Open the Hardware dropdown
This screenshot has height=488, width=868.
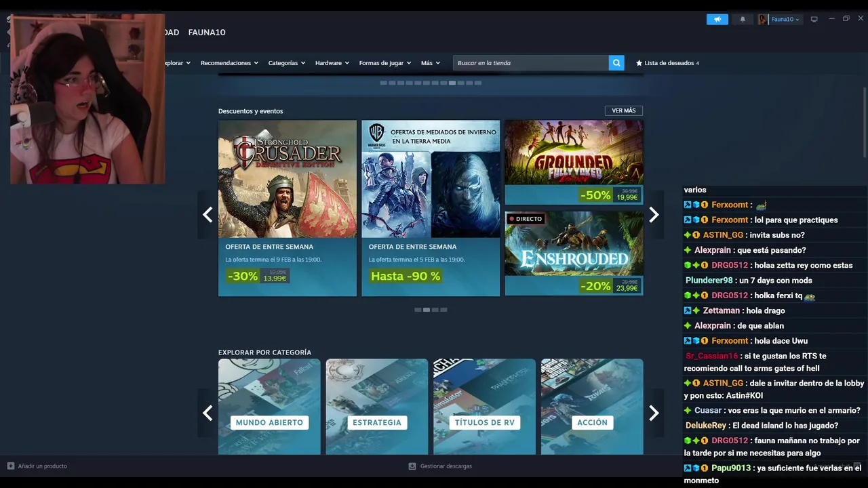point(332,63)
